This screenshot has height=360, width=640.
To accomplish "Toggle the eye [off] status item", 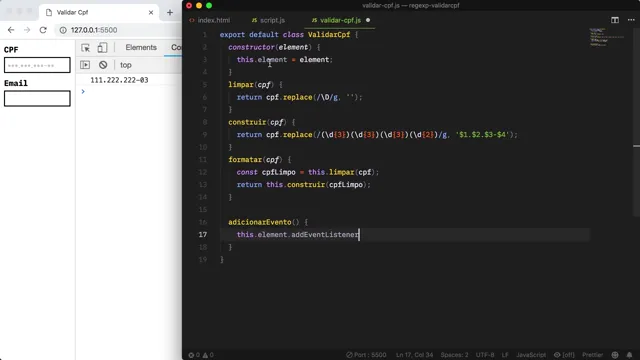I will [x=564, y=355].
